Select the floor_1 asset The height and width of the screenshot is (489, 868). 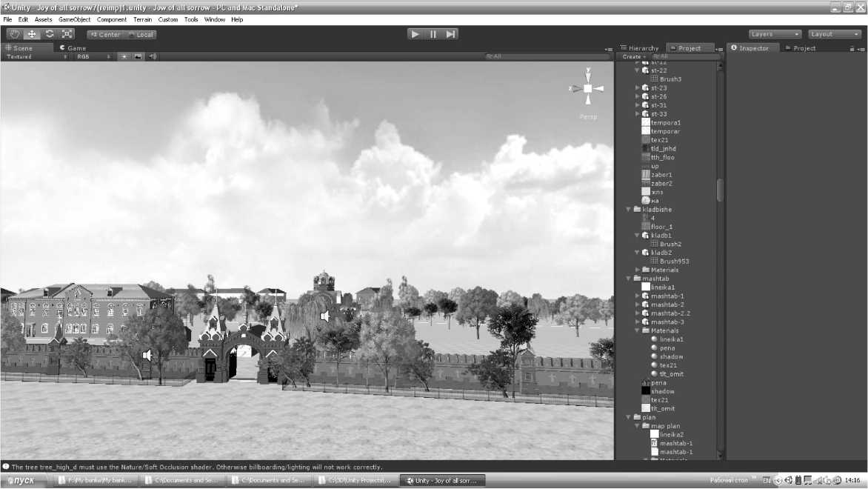pos(657,227)
